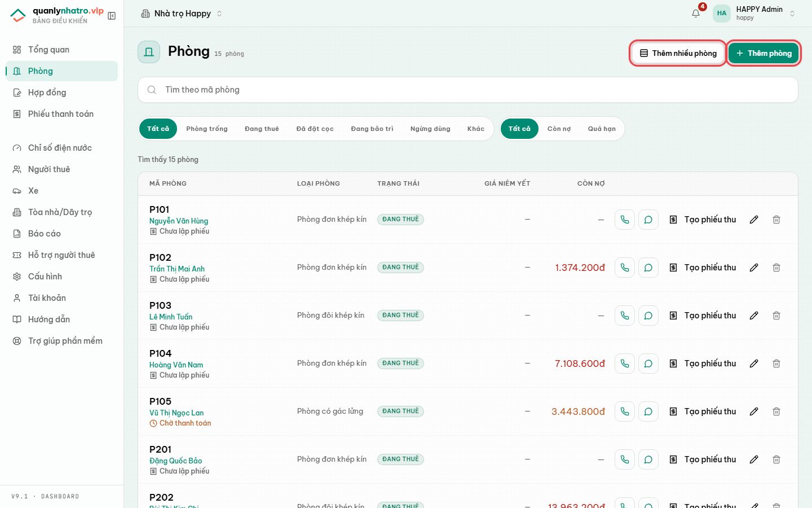Open tenant Hoàng Văn Nam link
Viewport: 812px width, 508px height.
pos(176,365)
